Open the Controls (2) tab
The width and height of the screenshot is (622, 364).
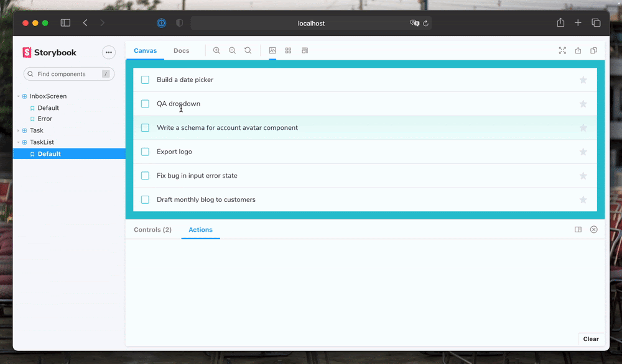152,230
